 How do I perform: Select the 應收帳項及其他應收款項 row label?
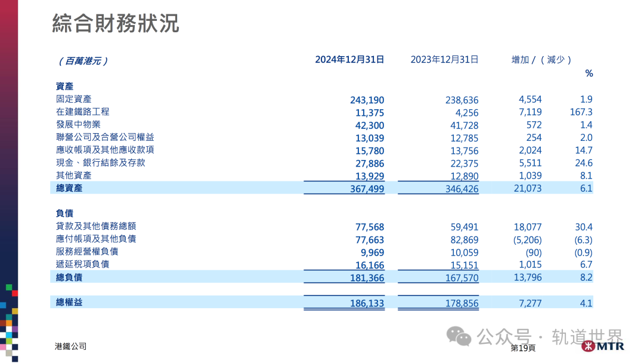[105, 150]
